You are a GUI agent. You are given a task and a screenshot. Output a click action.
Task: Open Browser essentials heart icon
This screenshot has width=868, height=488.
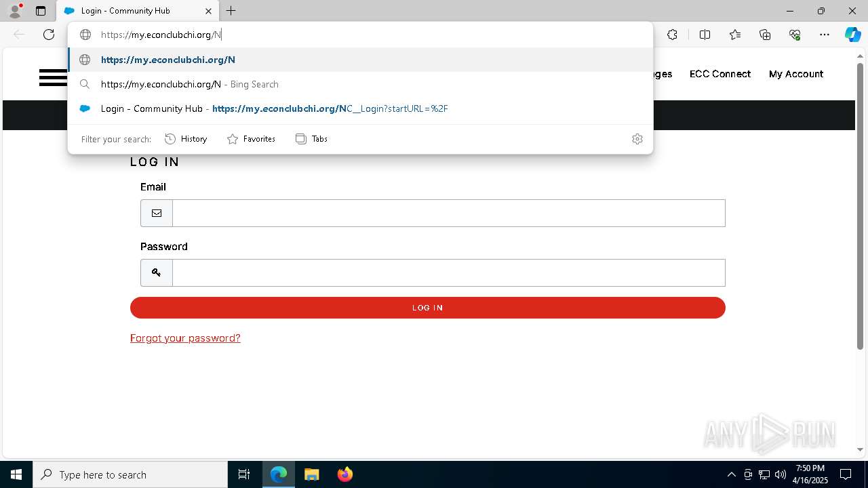(795, 35)
